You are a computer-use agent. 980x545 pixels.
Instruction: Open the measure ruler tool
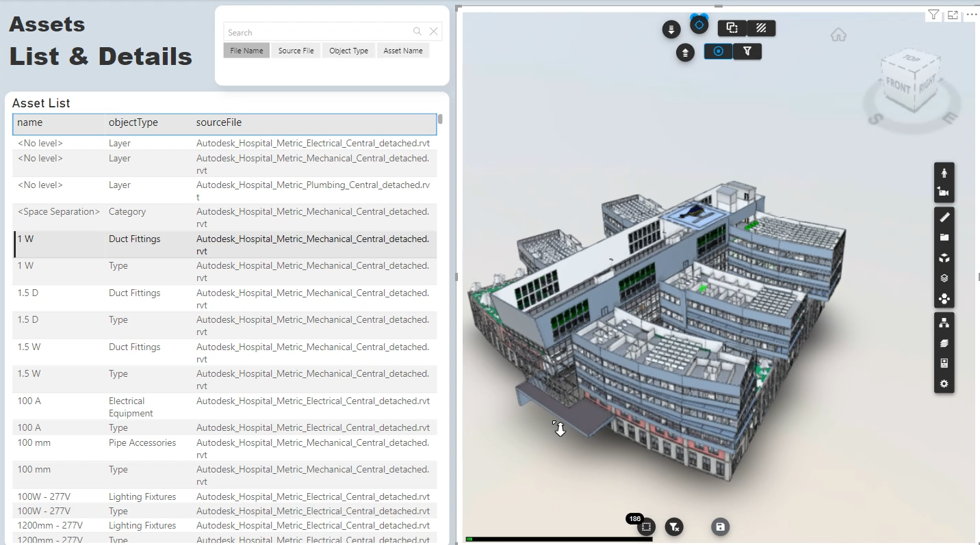point(944,217)
